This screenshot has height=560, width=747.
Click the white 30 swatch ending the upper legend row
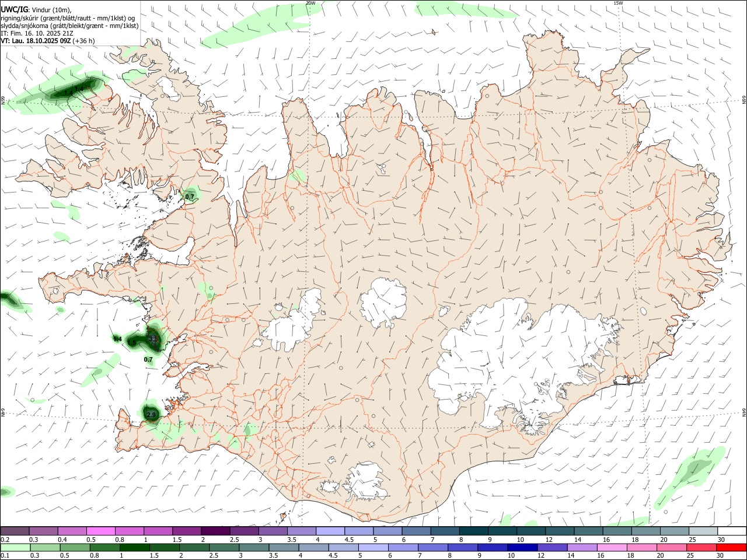pos(731,531)
